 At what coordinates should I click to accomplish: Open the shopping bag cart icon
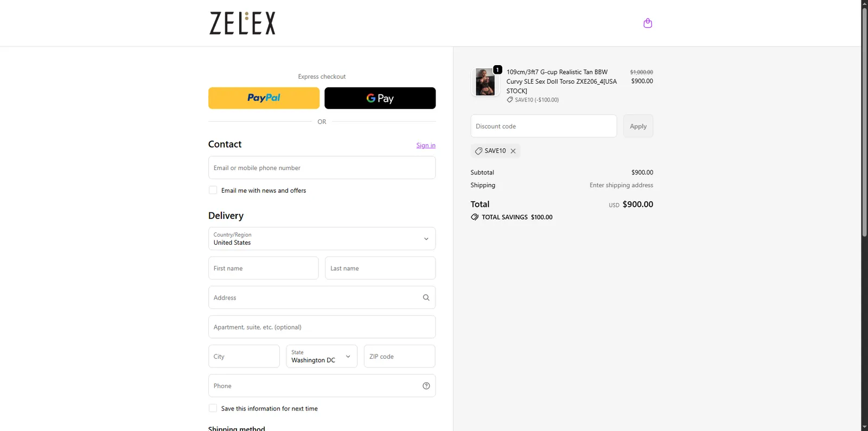647,23
